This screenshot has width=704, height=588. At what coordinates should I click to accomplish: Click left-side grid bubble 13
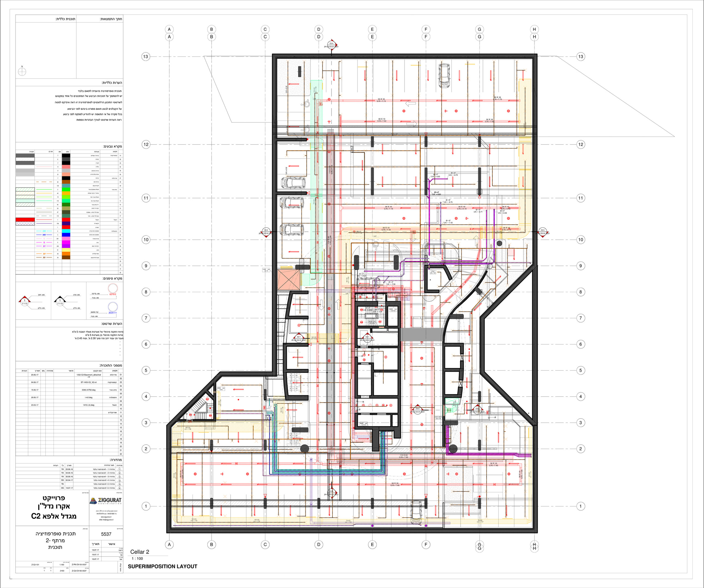point(145,57)
